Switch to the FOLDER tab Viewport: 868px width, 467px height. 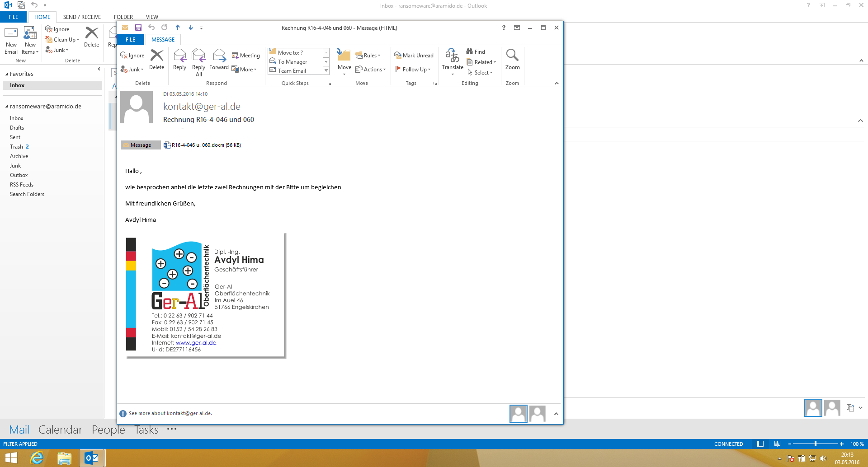[123, 17]
